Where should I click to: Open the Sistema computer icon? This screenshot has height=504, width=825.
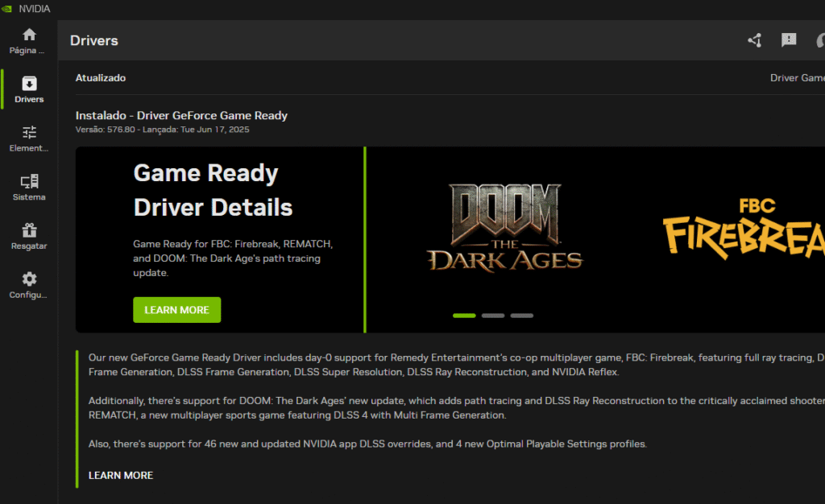tap(30, 181)
